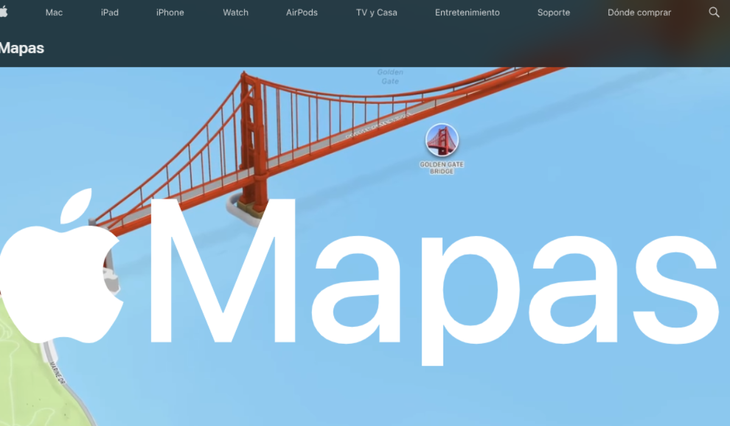This screenshot has height=426, width=730.
Task: Open the iPad menu item
Action: [x=110, y=13]
